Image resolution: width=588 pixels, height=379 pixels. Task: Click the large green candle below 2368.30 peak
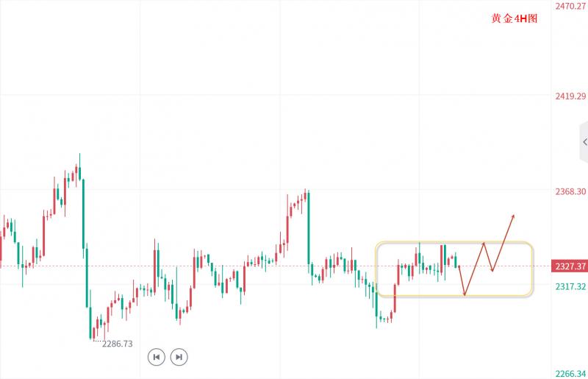tap(308, 228)
